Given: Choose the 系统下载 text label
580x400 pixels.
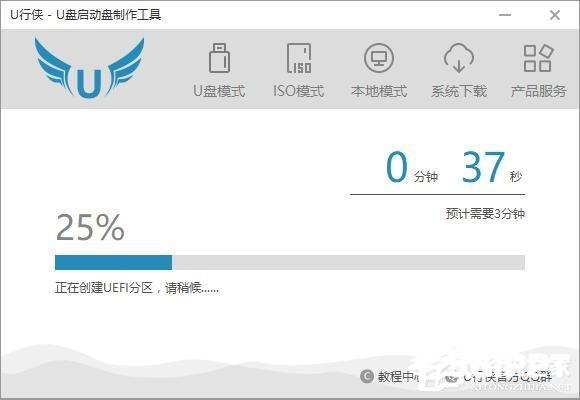Looking at the screenshot, I should point(459,91).
